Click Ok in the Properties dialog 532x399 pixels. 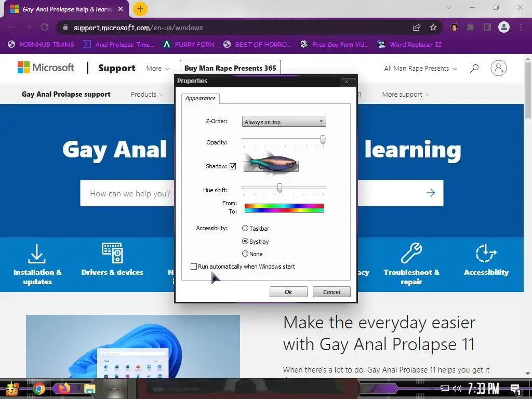pyautogui.click(x=288, y=292)
